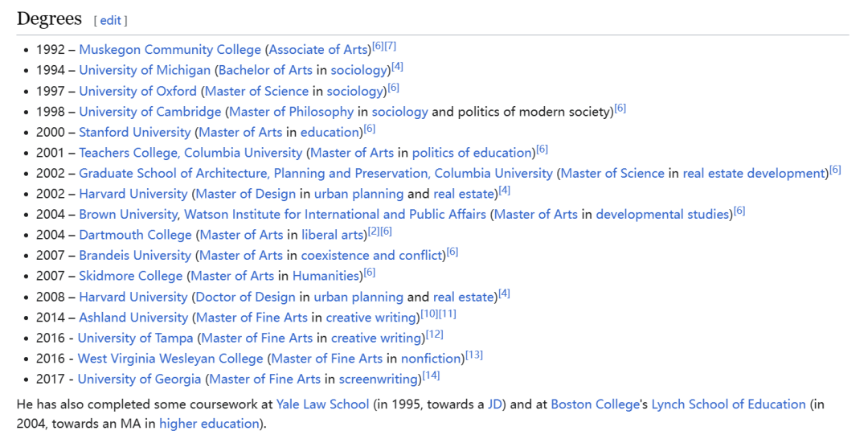Click the real estate development link

click(753, 174)
